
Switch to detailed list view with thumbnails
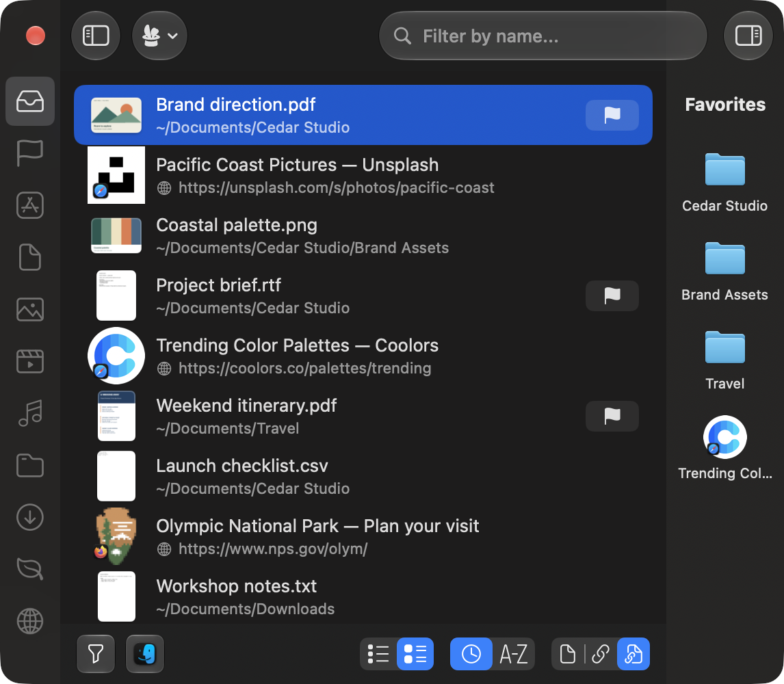(x=415, y=653)
